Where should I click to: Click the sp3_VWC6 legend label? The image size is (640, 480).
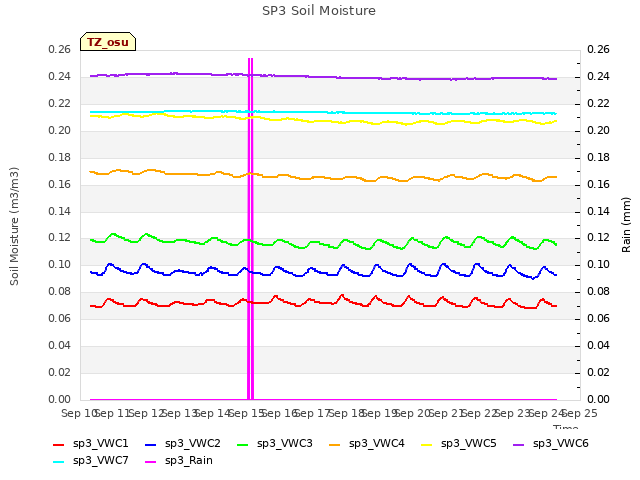point(560,444)
